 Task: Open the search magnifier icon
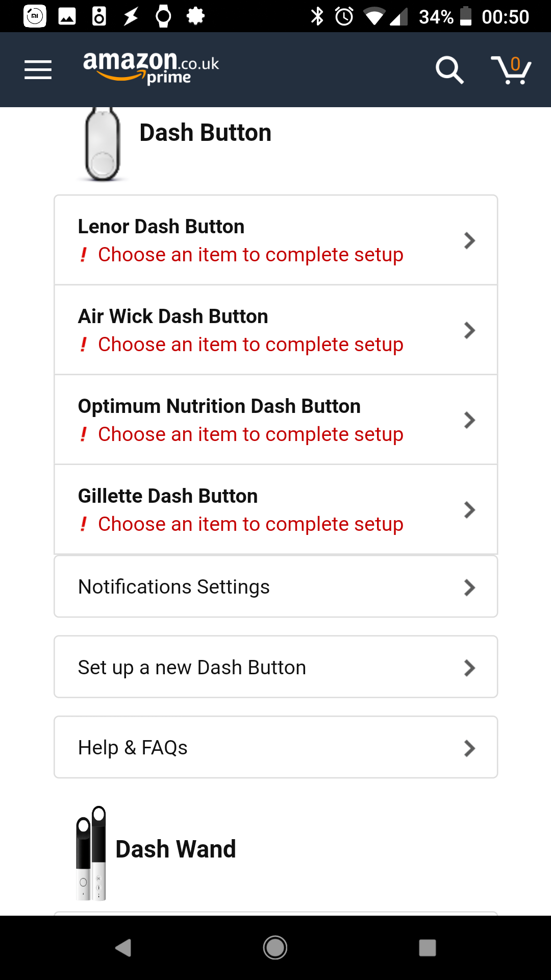tap(449, 69)
